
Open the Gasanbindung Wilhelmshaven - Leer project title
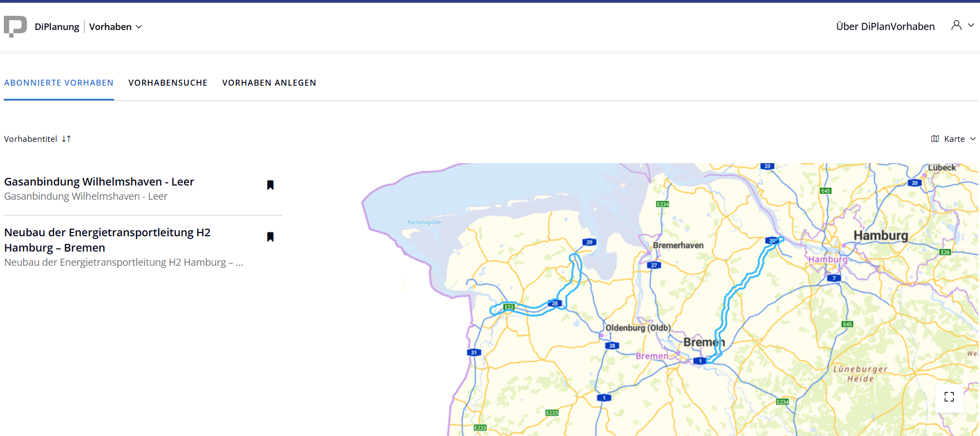pyautogui.click(x=99, y=182)
